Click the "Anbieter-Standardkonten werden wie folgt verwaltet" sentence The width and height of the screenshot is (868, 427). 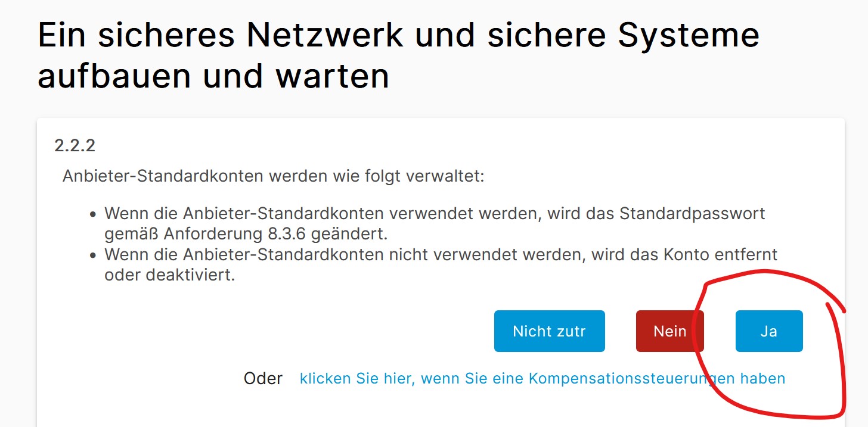pyautogui.click(x=273, y=177)
